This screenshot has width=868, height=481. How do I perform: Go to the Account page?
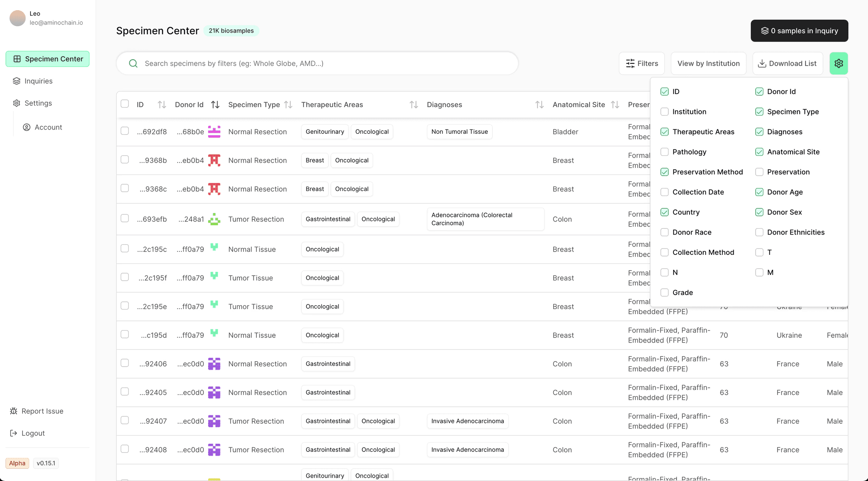48,127
